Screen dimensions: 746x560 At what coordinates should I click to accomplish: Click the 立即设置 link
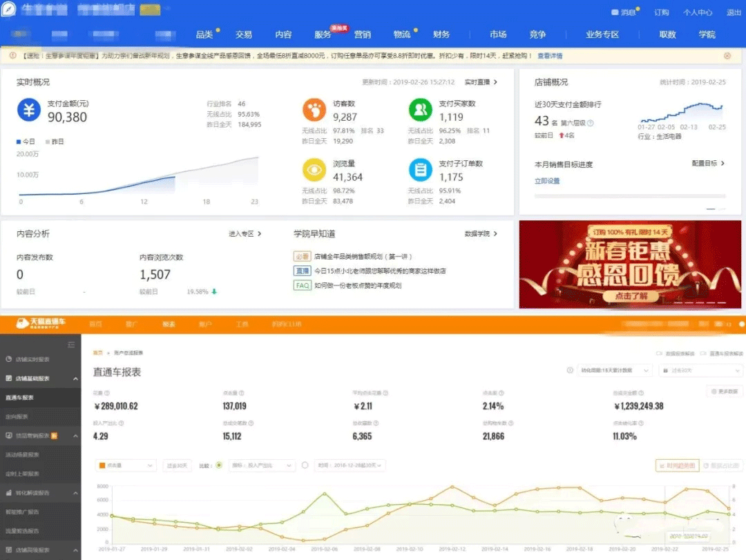[x=547, y=181]
